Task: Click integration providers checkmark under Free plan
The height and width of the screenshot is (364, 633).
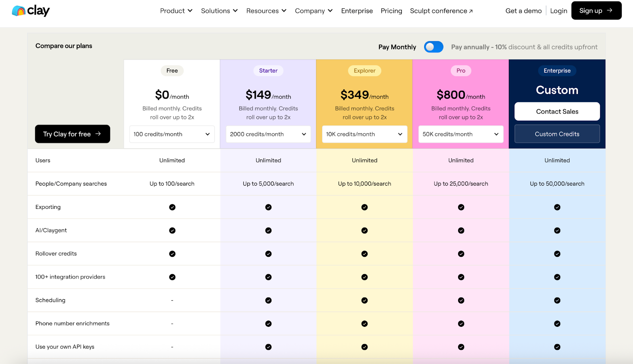Action: pyautogui.click(x=172, y=277)
